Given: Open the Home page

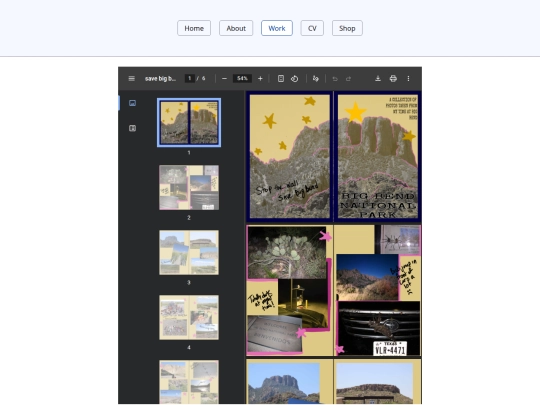Looking at the screenshot, I should pos(194,28).
